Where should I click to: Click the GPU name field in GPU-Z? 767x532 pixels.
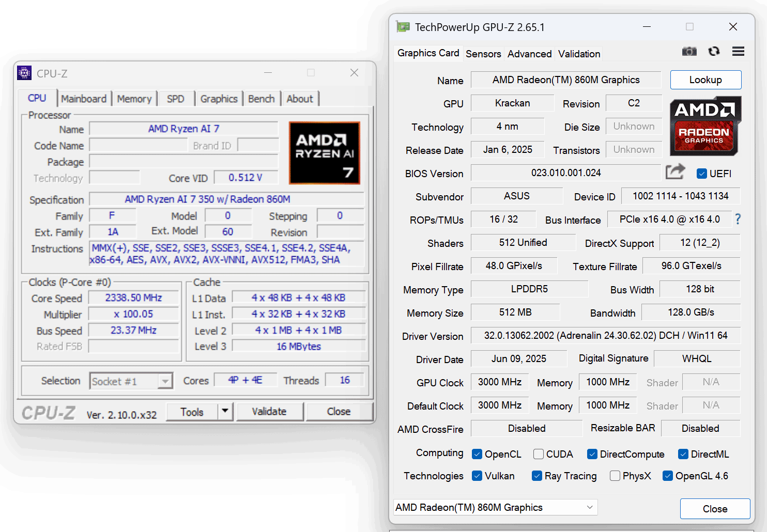coord(566,80)
